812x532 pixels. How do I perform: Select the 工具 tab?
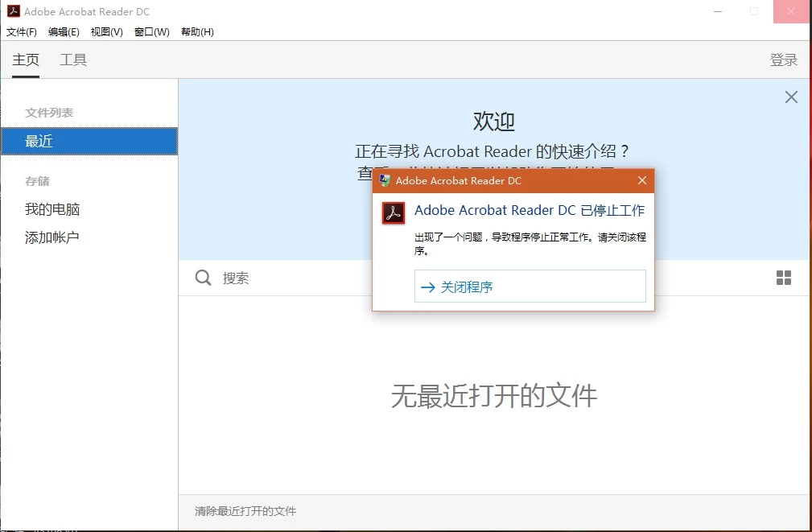pyautogui.click(x=73, y=60)
